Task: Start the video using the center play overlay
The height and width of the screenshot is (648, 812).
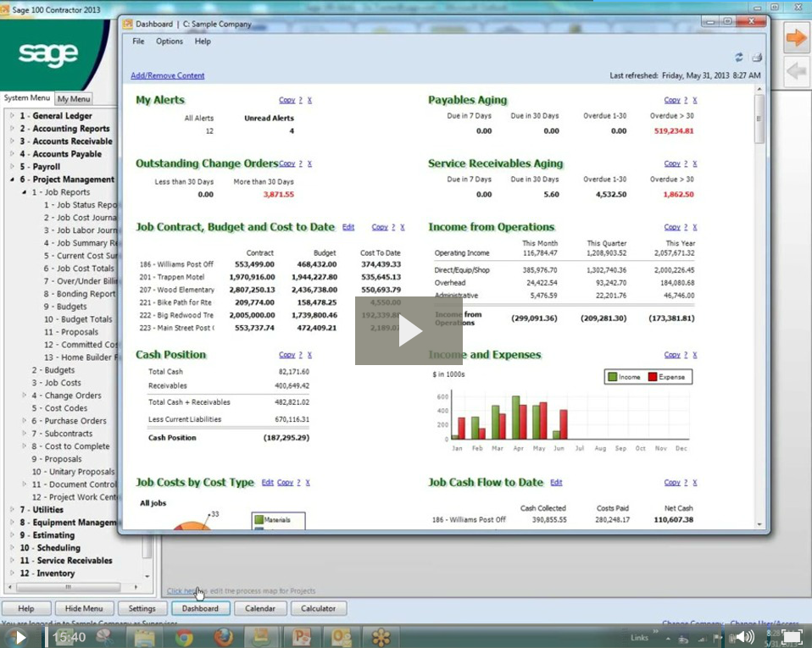Action: tap(409, 330)
